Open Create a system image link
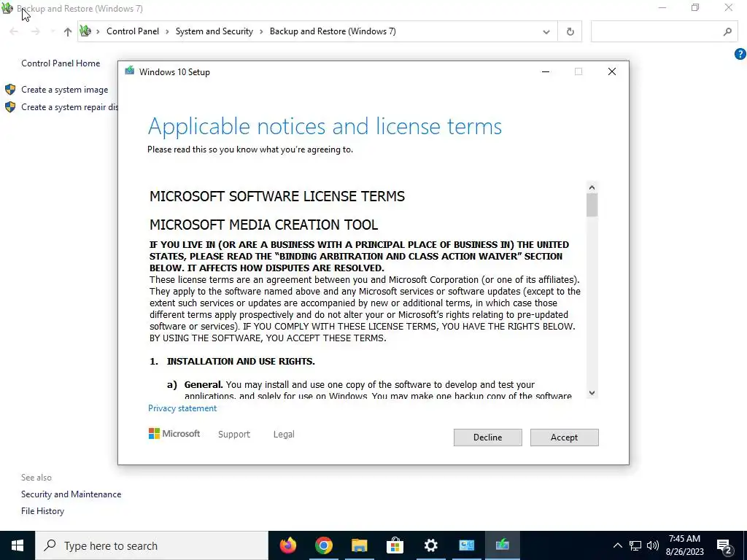Image resolution: width=747 pixels, height=560 pixels. (x=64, y=90)
